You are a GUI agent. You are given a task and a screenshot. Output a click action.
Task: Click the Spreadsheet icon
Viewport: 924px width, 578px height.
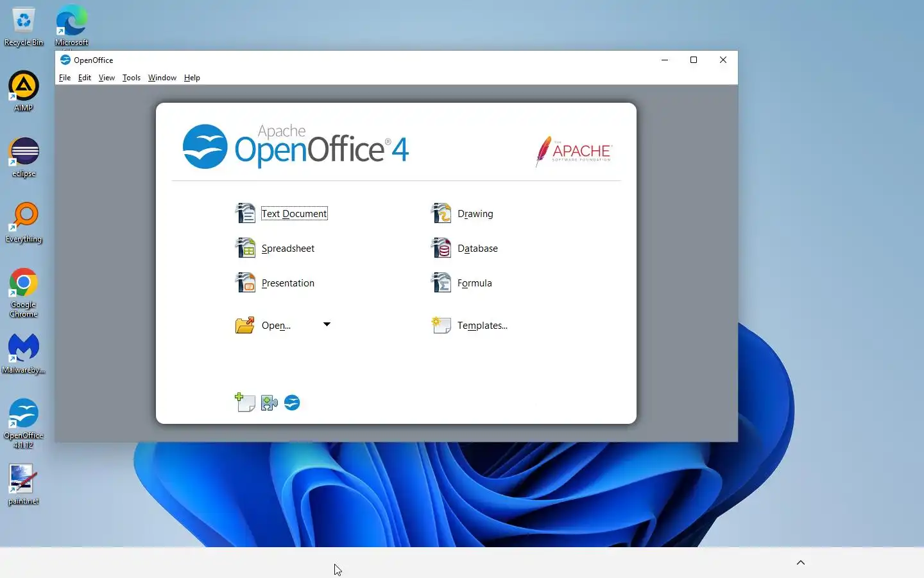click(245, 248)
